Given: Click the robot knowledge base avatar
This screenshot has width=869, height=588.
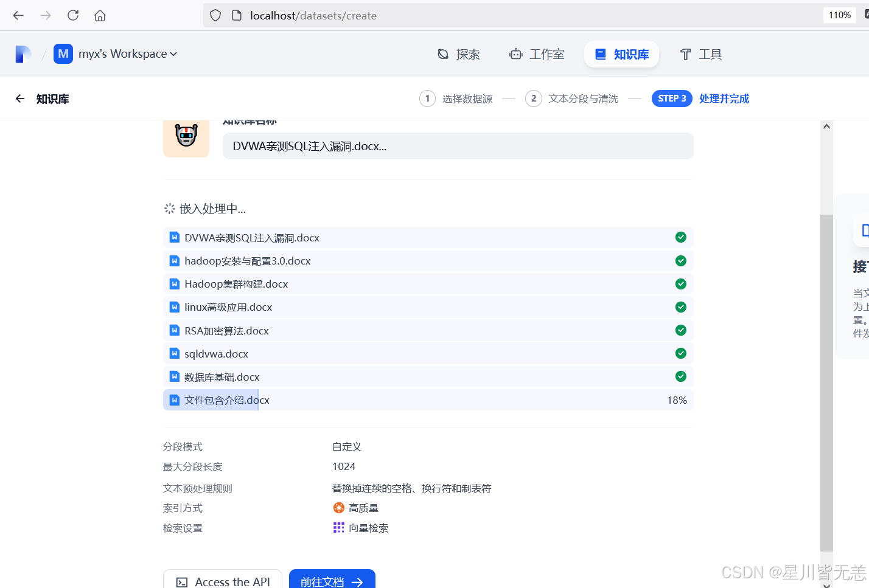Looking at the screenshot, I should 186,136.
